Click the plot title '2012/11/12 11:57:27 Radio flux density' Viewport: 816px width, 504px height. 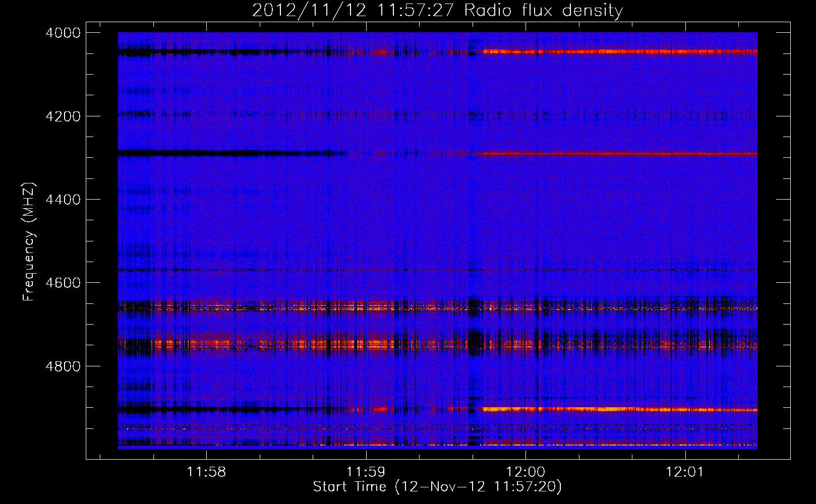tap(437, 10)
